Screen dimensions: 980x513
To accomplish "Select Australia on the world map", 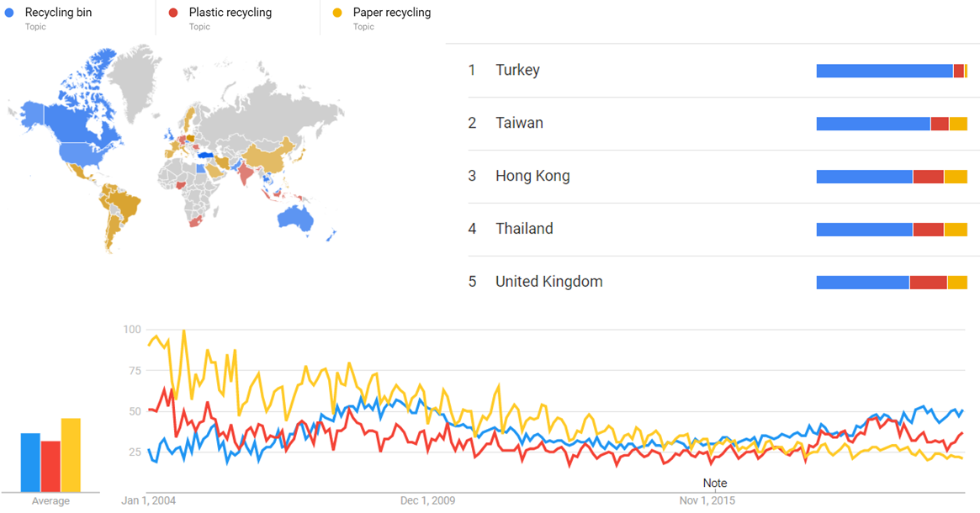I will (x=294, y=217).
